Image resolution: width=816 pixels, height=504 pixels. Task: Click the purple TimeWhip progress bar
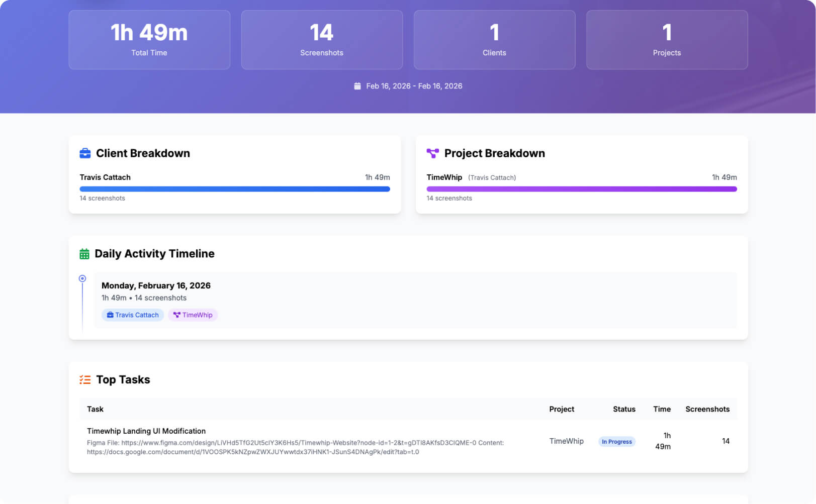coord(581,189)
